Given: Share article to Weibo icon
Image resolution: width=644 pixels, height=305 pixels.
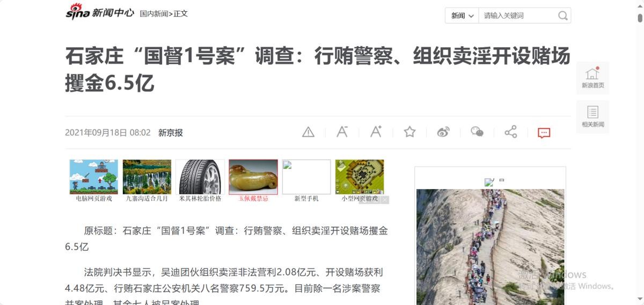Looking at the screenshot, I should point(443,132).
